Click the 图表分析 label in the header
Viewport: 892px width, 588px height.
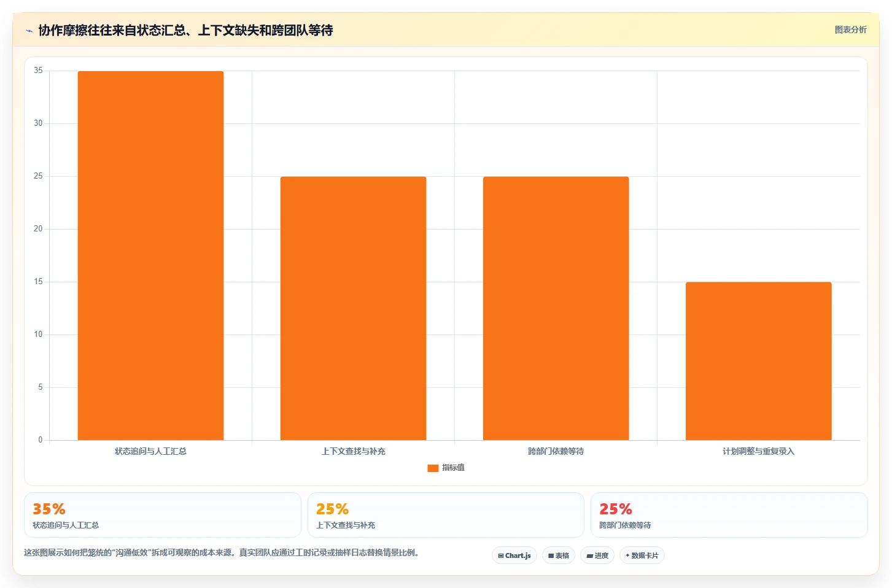tap(850, 29)
